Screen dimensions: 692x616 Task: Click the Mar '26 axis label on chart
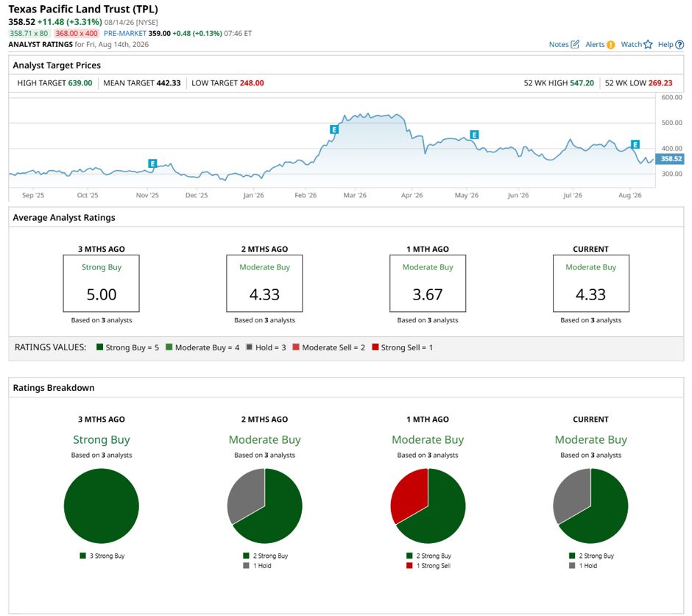click(355, 195)
